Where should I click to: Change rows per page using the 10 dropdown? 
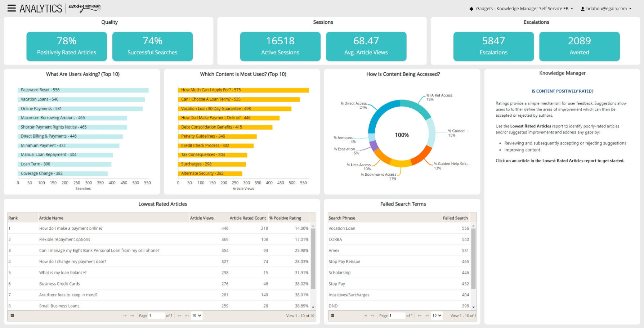point(196,315)
